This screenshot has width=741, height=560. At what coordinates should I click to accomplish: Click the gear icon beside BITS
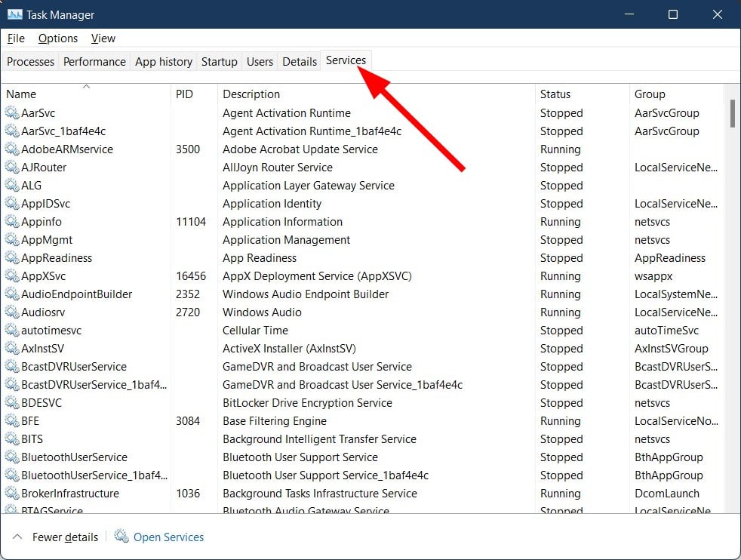[x=12, y=438]
